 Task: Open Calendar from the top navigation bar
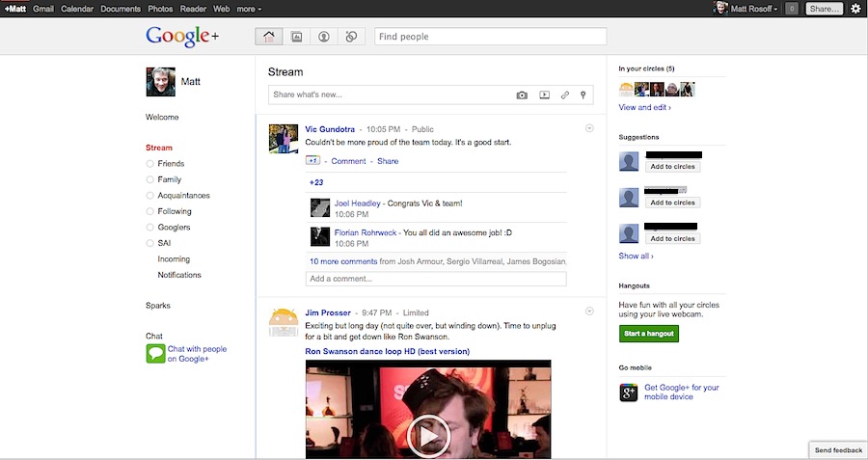77,9
